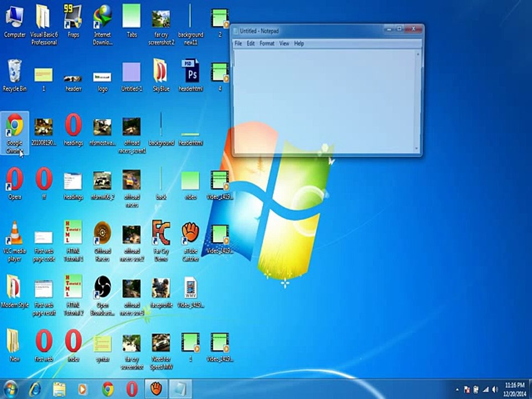Open Action Center flag in tray

tap(467, 390)
